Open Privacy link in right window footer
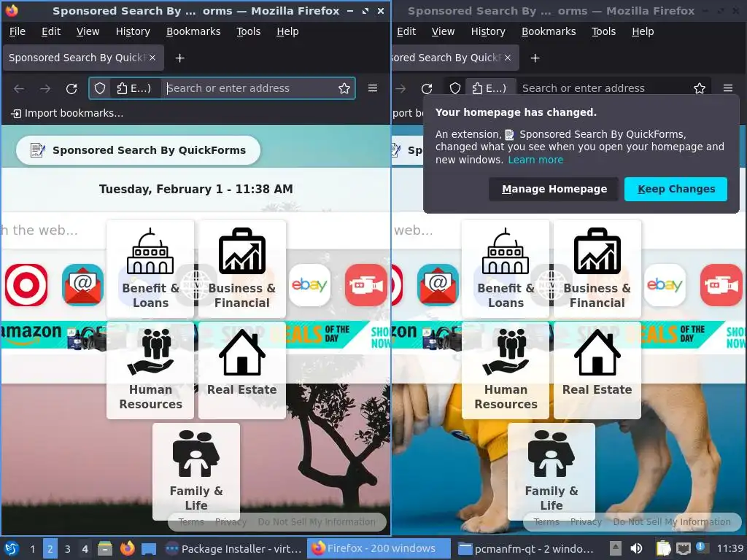The height and width of the screenshot is (560, 747). point(586,522)
